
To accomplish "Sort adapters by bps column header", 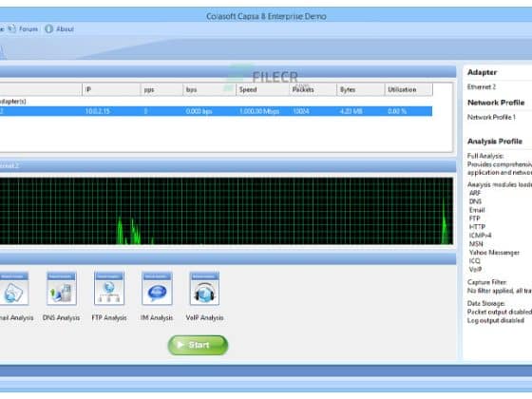I will [209, 89].
